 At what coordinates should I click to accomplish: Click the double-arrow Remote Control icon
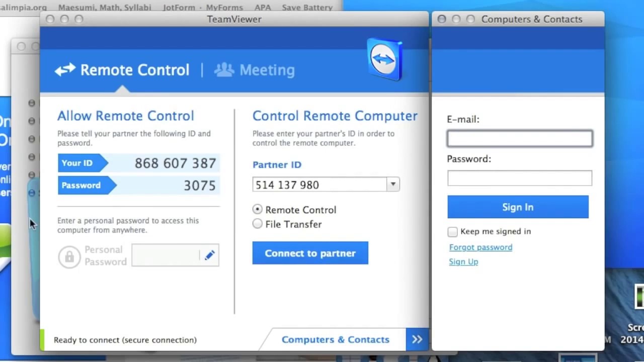tap(65, 69)
